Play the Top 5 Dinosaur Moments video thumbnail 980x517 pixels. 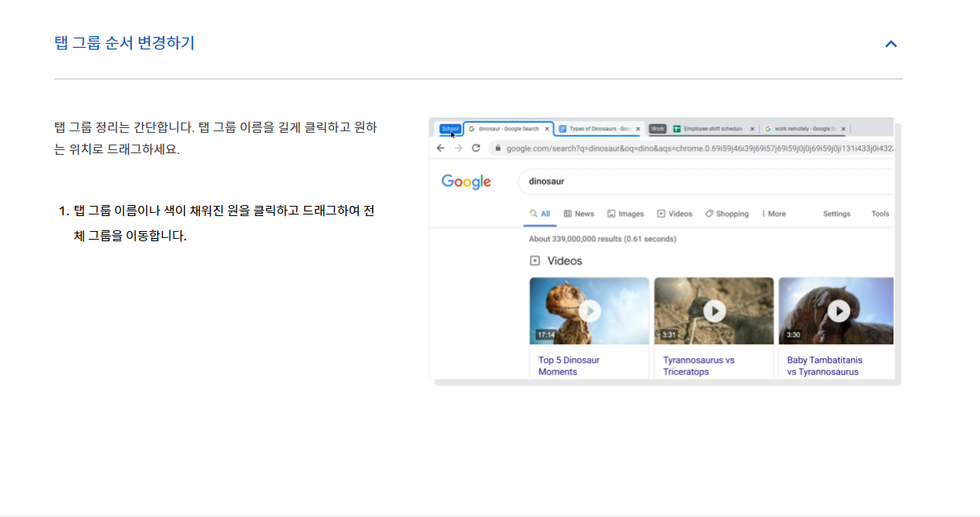pyautogui.click(x=589, y=311)
